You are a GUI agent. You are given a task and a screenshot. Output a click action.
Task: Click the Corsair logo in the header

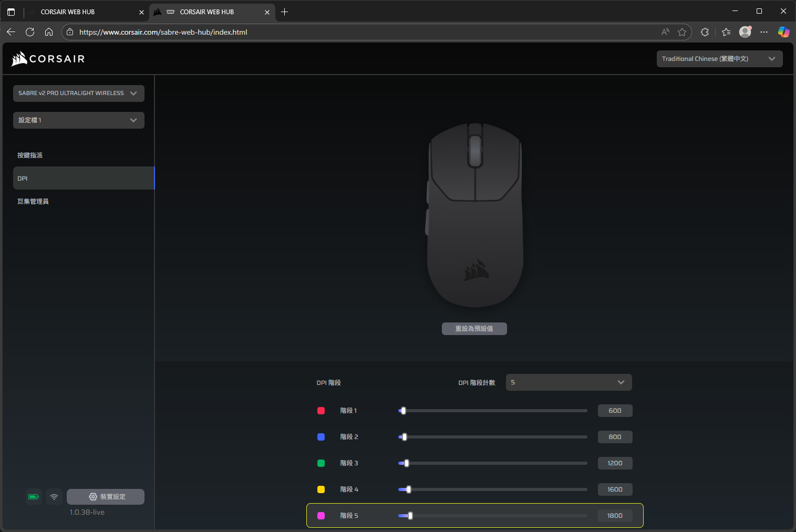tap(48, 59)
